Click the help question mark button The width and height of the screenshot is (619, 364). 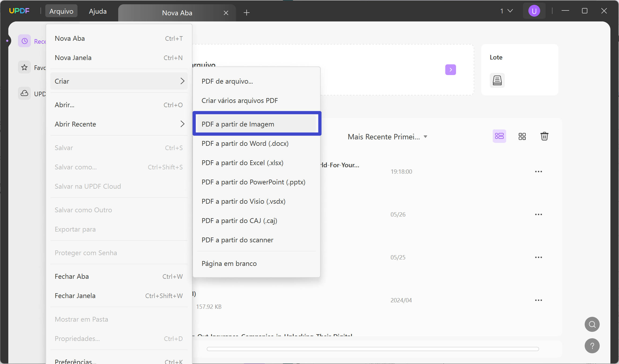click(x=592, y=346)
